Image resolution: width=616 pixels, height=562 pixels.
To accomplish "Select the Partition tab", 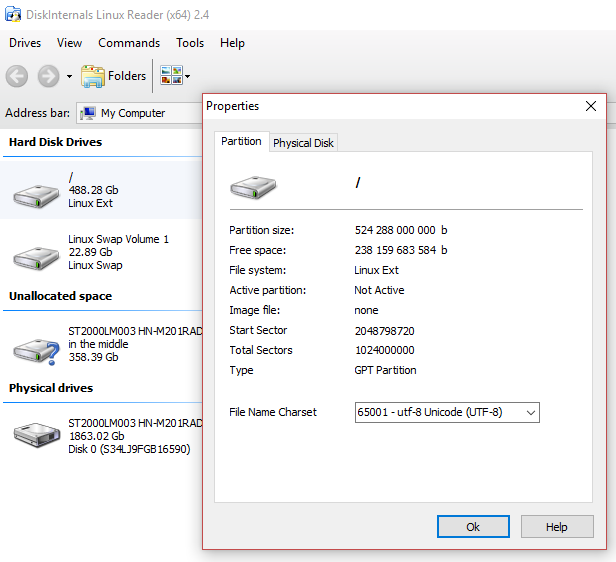I will click(x=241, y=142).
